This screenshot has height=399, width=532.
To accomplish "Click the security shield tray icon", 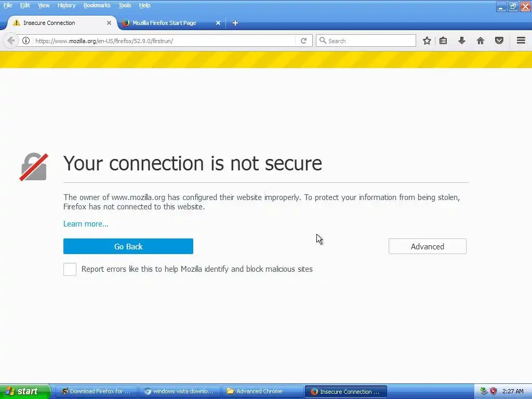I will pos(494,391).
